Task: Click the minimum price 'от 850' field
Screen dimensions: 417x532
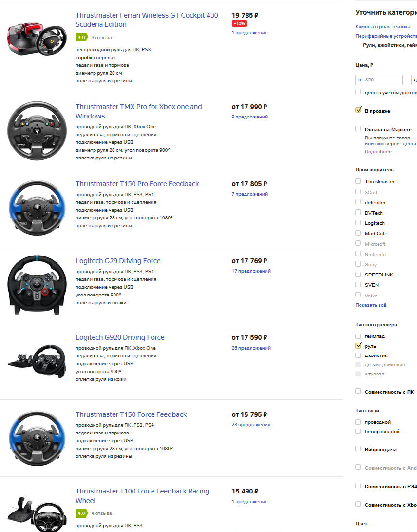Action: coord(379,80)
